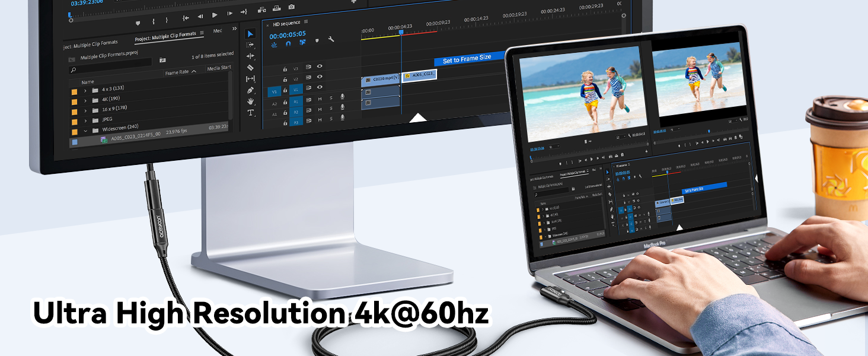Select the C0030.mp4 [V] clip in timeline

[381, 79]
